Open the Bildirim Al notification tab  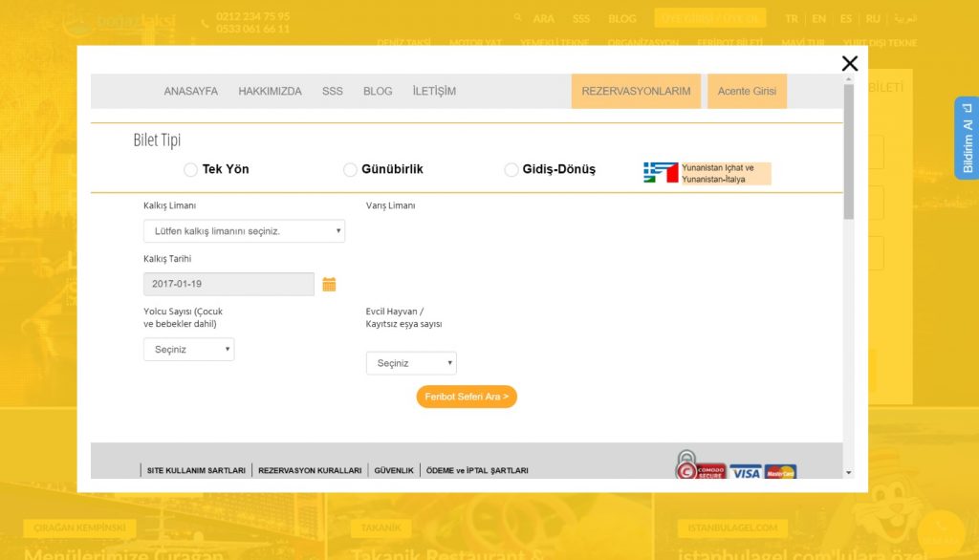[x=967, y=139]
